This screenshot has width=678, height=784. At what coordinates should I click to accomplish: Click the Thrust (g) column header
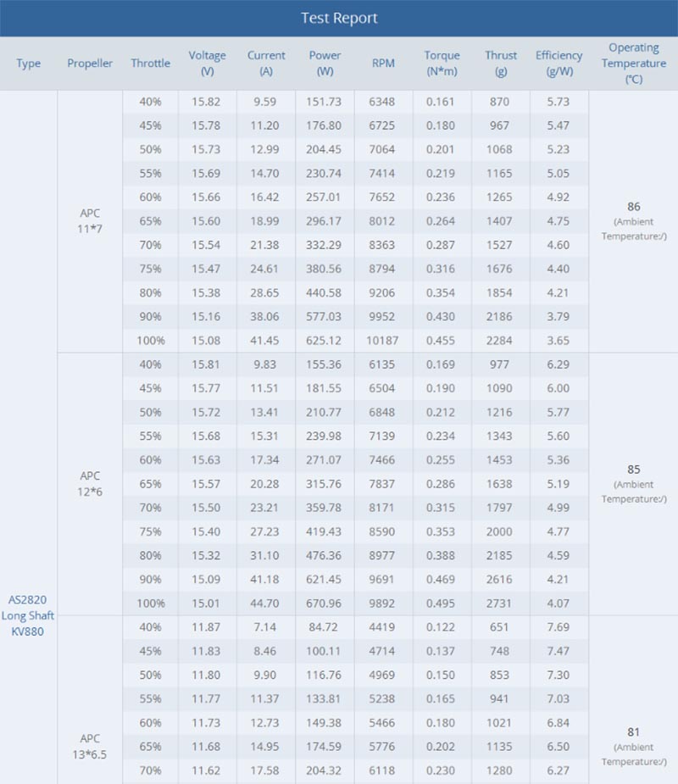click(x=501, y=64)
